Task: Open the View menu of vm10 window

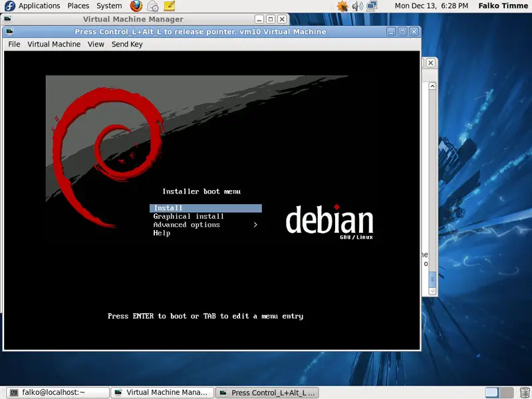Action: tap(96, 44)
